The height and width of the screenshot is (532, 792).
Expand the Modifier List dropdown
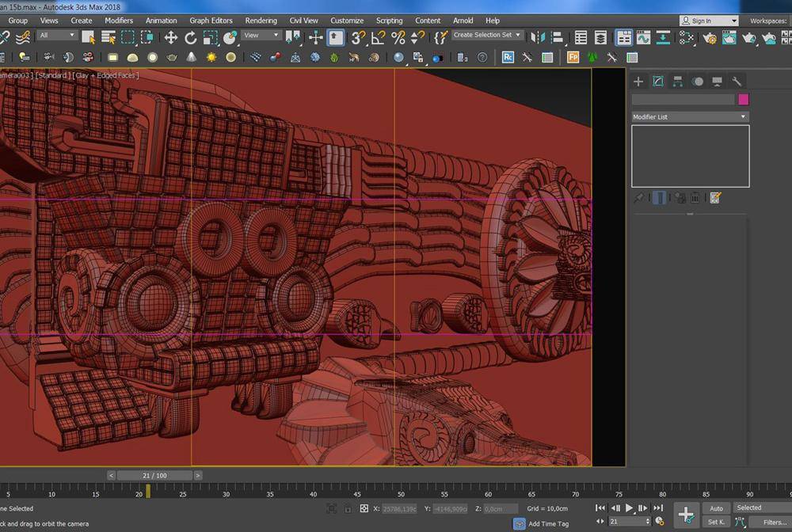click(689, 117)
